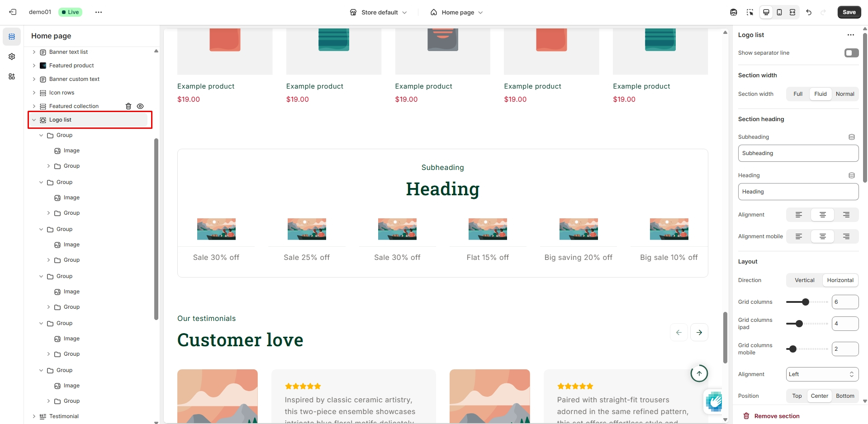Expand the Testimonial section
868x424 pixels.
click(x=34, y=416)
